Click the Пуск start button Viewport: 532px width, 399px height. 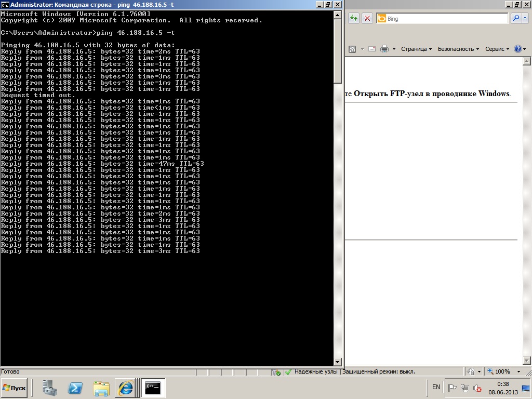click(x=15, y=388)
